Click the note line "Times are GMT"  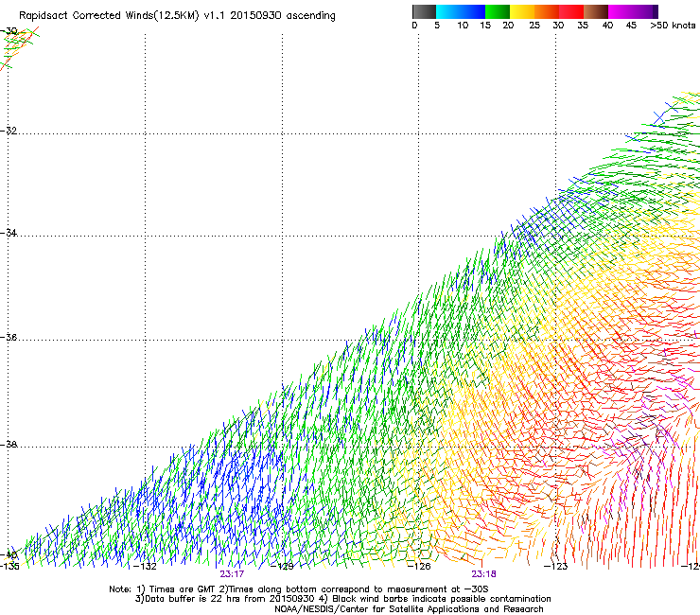pos(299,589)
